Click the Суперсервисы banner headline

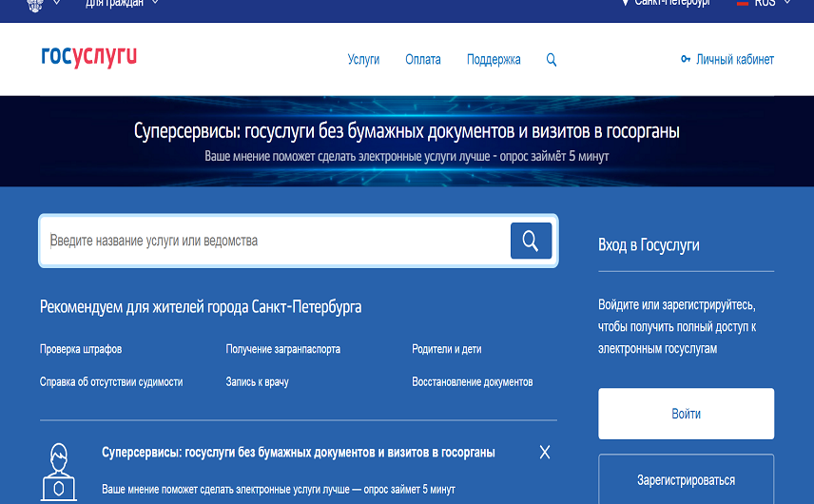point(406,131)
